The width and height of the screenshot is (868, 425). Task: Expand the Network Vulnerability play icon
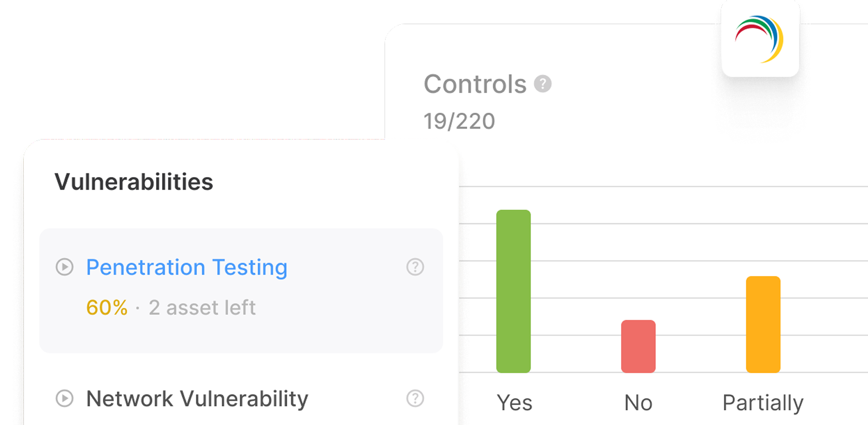(64, 398)
